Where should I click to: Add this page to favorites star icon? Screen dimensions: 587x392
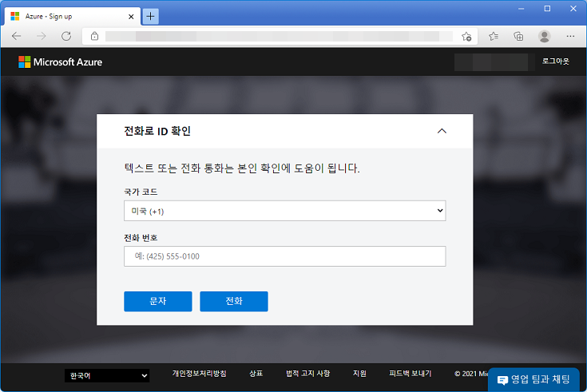(466, 36)
